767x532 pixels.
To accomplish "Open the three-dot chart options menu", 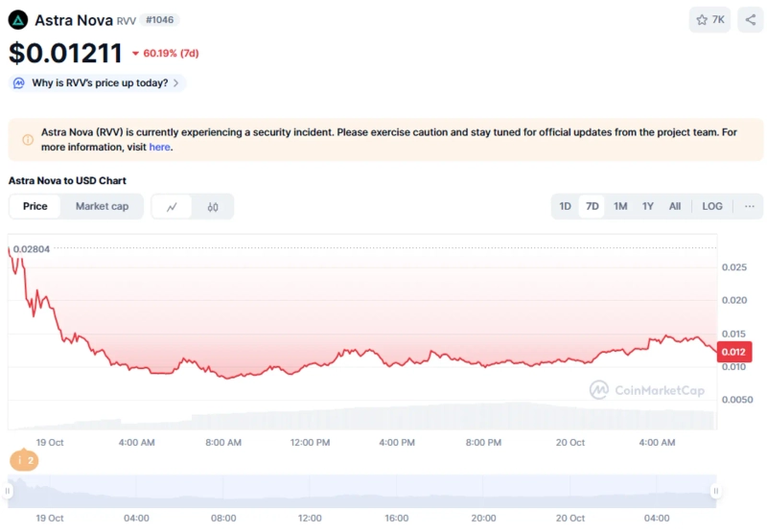I will 749,206.
